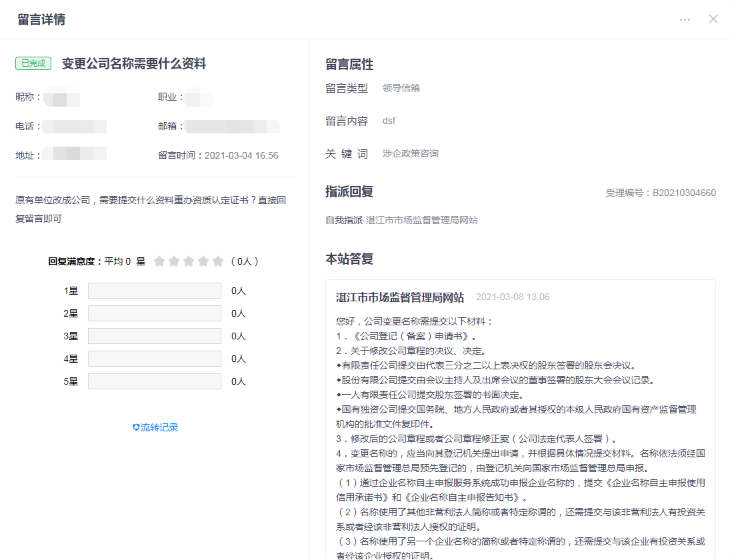This screenshot has height=560, width=732.
Task: Click the 自我指派 assignment reply line
Action: pos(401,220)
